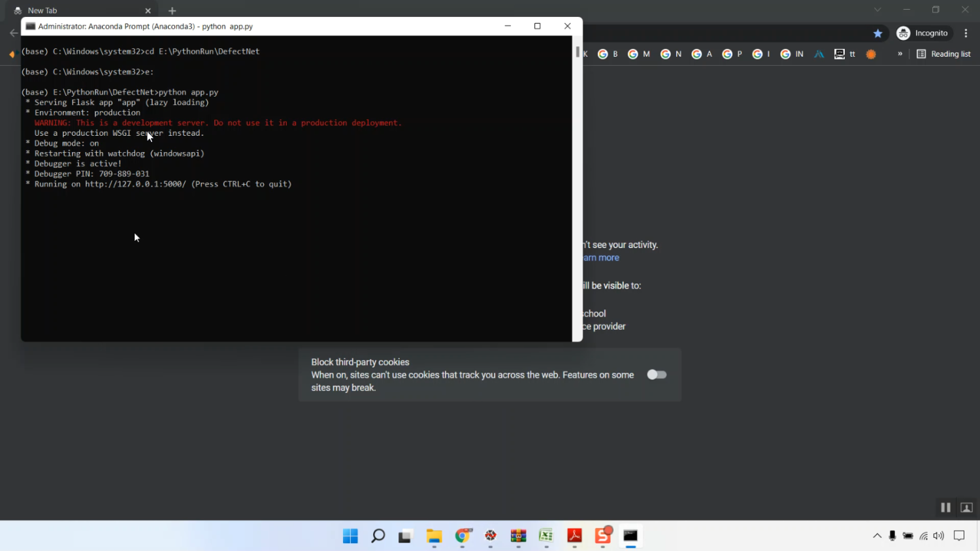
Task: Open WinRAR from the taskbar
Action: (518, 536)
